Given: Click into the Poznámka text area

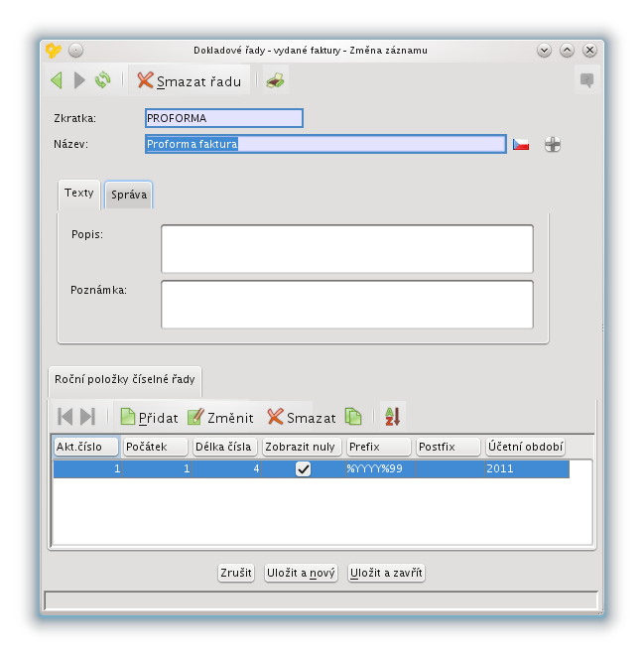Looking at the screenshot, I should click(347, 305).
